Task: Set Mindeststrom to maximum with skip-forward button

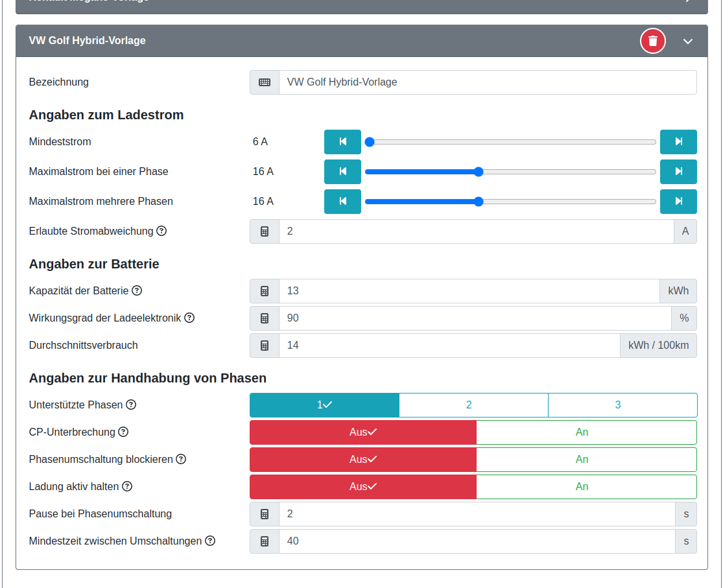Action: coord(678,141)
